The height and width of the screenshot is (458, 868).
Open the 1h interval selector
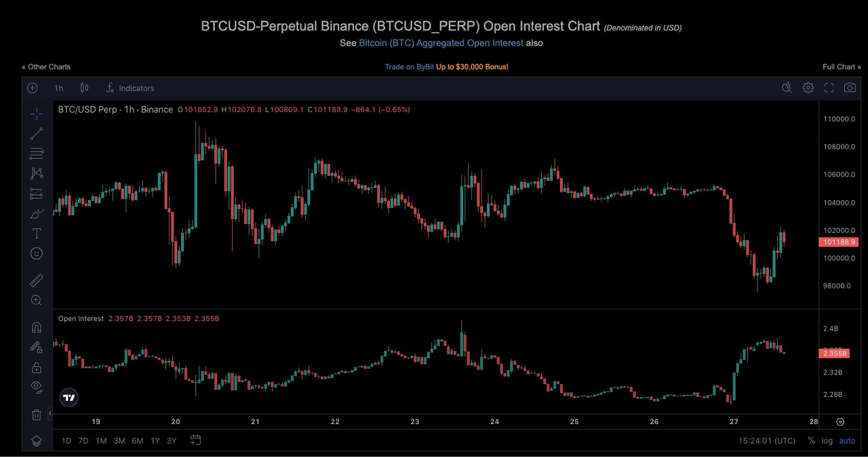pyautogui.click(x=59, y=88)
